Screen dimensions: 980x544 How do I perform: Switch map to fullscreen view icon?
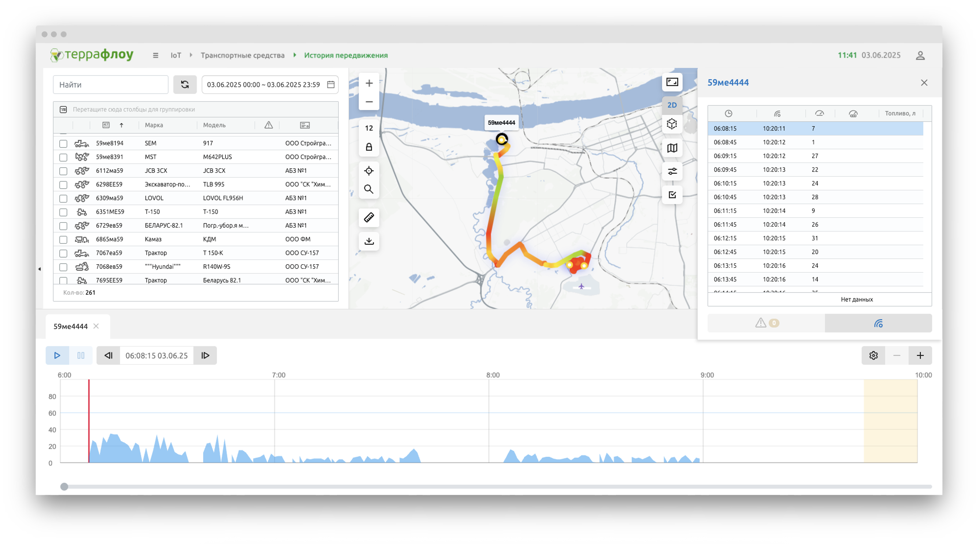tap(672, 82)
